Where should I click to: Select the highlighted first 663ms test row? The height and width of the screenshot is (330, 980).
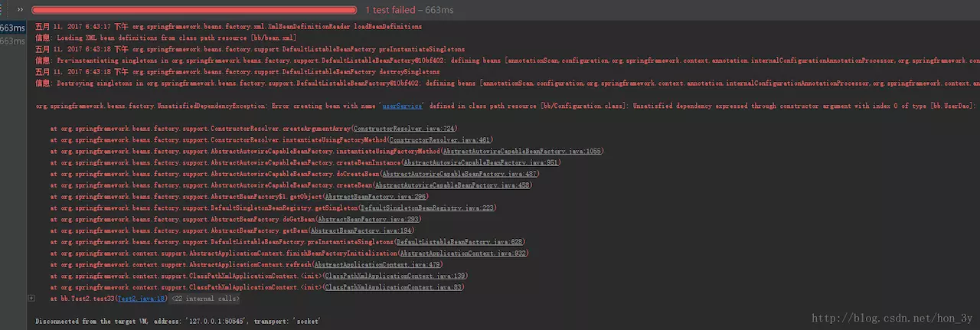(13, 28)
